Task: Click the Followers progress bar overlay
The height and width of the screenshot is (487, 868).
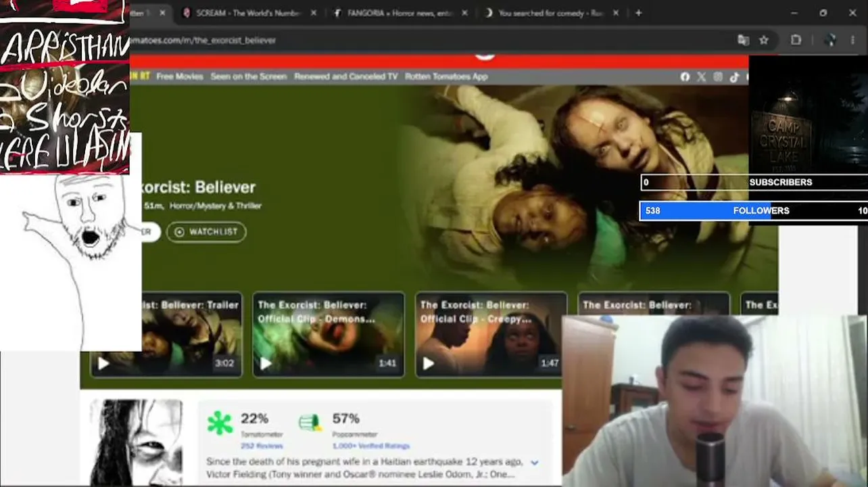Action: [x=754, y=210]
